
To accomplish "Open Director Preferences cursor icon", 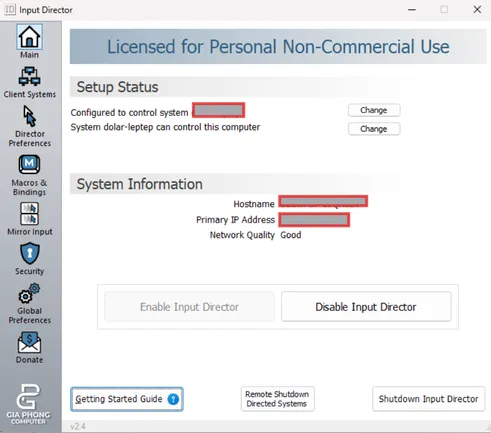I will pos(29,116).
